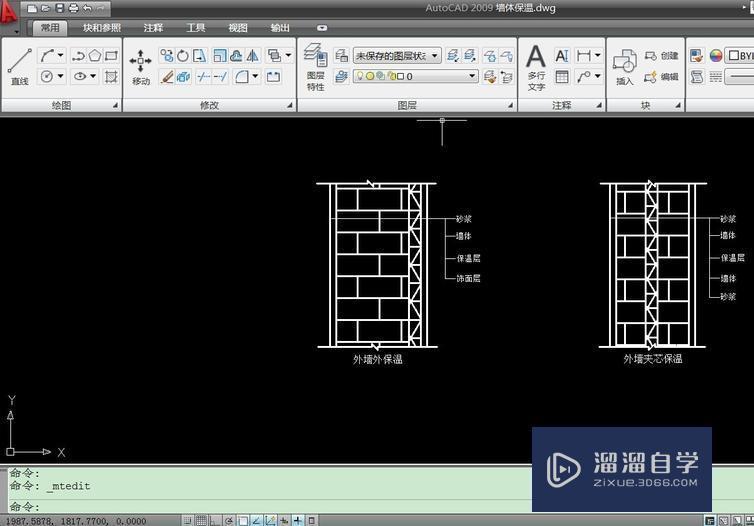
Task: Click the Match Properties paintbrush icon
Action: [x=696, y=56]
